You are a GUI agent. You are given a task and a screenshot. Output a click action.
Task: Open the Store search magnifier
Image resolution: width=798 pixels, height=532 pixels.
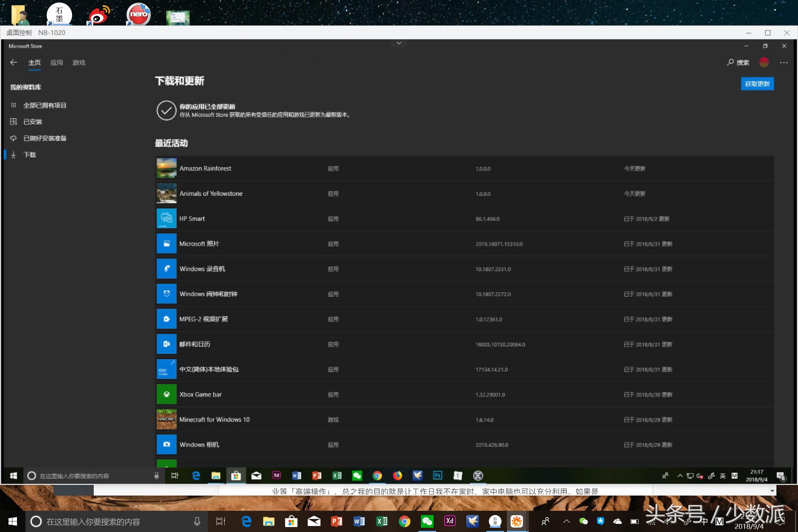[730, 63]
